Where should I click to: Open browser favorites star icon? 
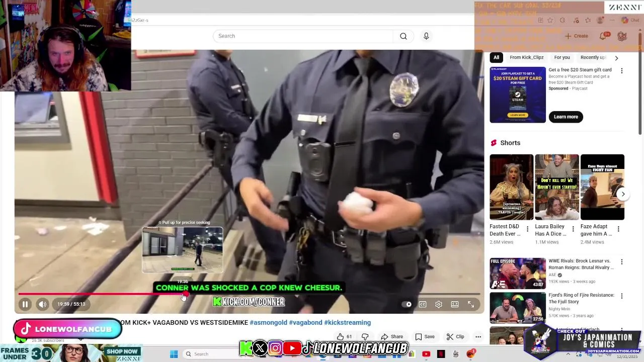pos(550,20)
